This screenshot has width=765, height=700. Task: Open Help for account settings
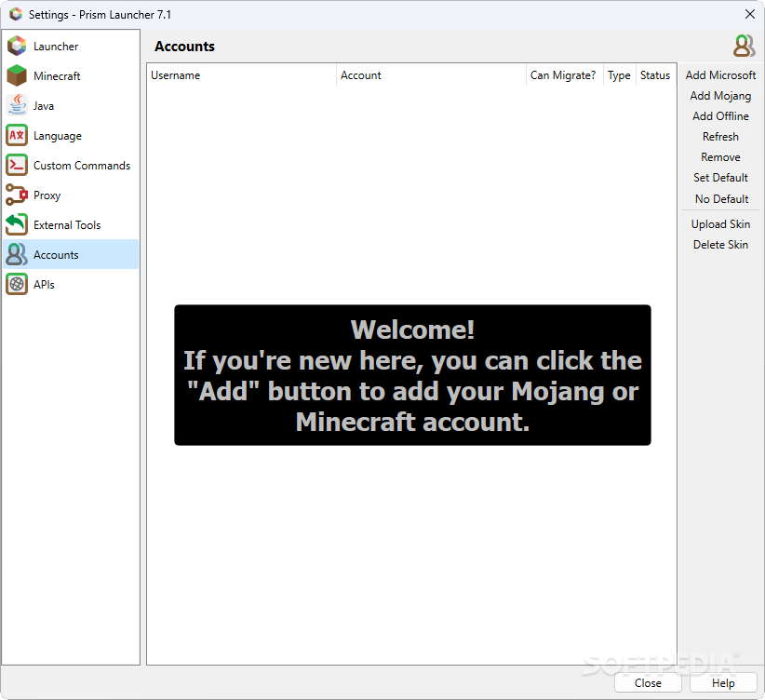(723, 683)
